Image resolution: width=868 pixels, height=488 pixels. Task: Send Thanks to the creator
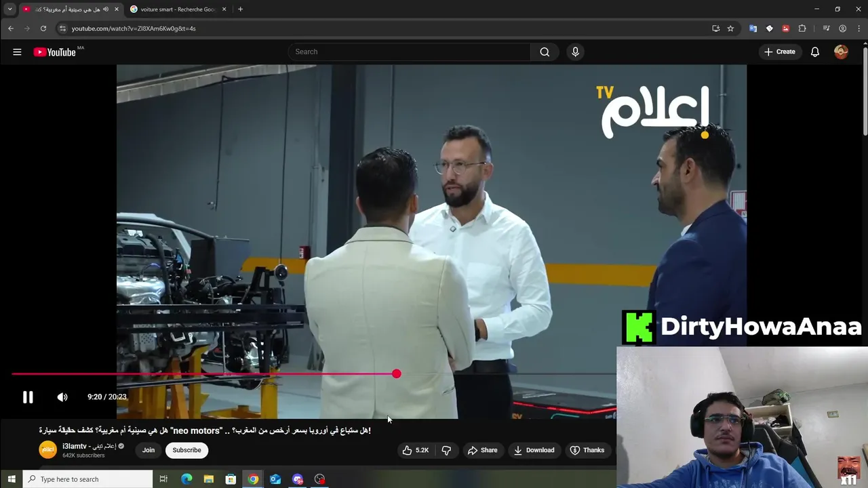(x=587, y=450)
